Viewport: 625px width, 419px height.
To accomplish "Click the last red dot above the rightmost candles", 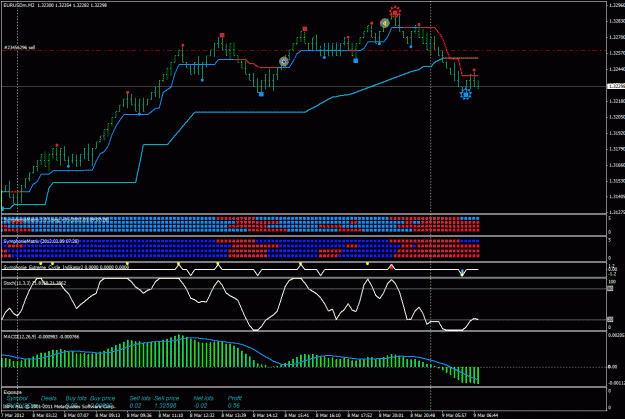I will tap(474, 70).
